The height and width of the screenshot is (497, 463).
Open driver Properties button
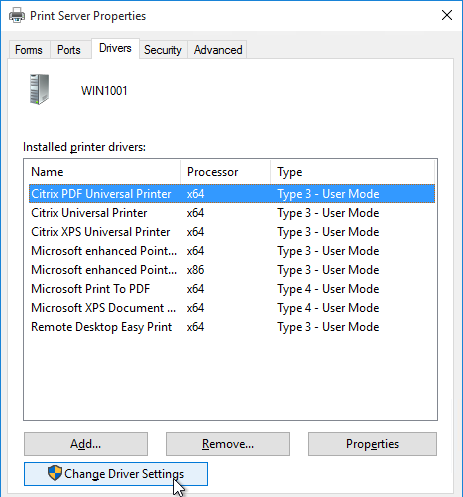372,444
